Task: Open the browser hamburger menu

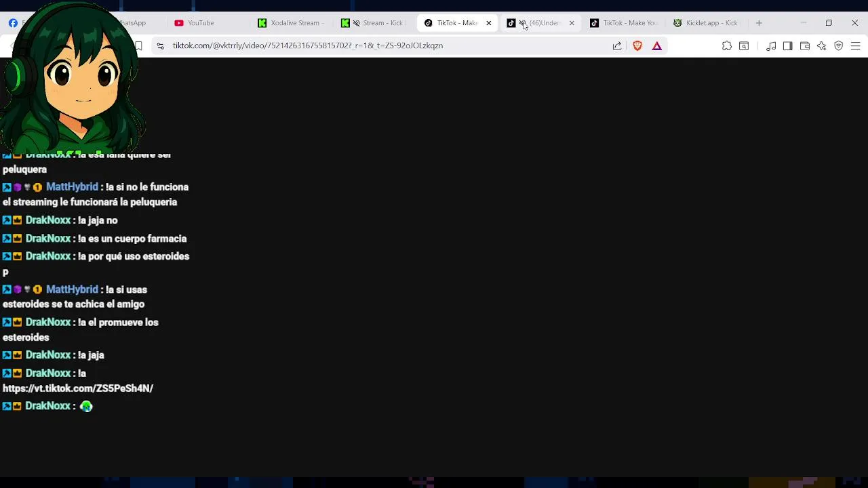Action: [x=855, y=46]
